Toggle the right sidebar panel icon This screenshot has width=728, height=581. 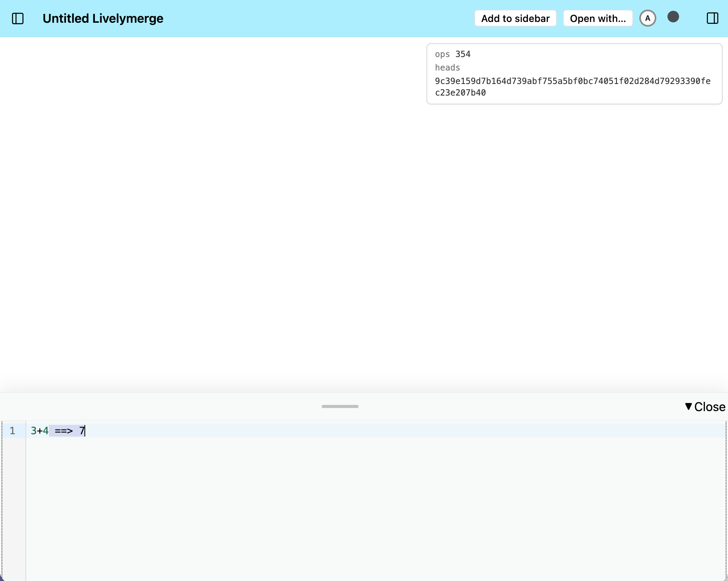pyautogui.click(x=712, y=18)
